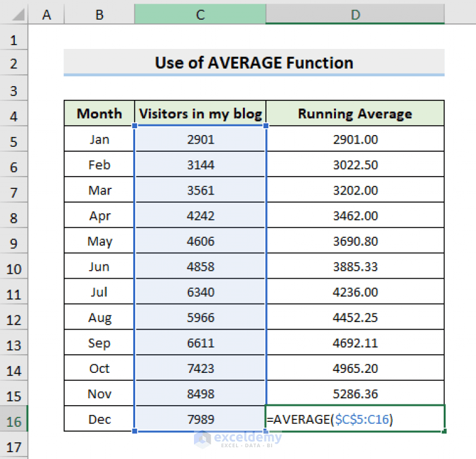Select row 11 header
This screenshot has width=476, height=459.
click(14, 292)
